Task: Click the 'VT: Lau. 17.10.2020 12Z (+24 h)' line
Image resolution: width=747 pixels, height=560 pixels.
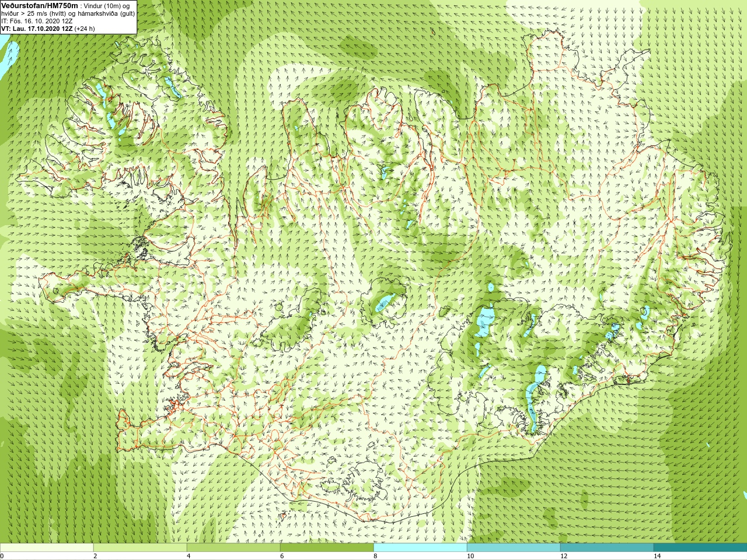Action: click(48, 29)
